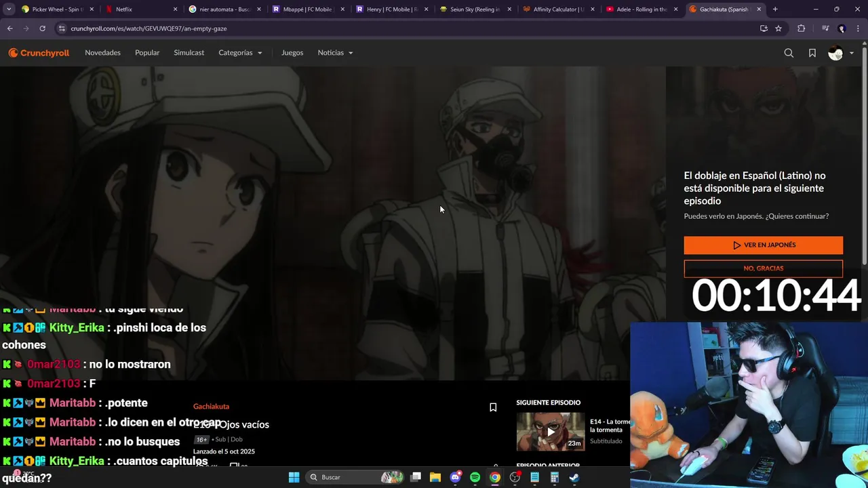The height and width of the screenshot is (488, 868).
Task: Reload the page
Action: pyautogui.click(x=42, y=28)
